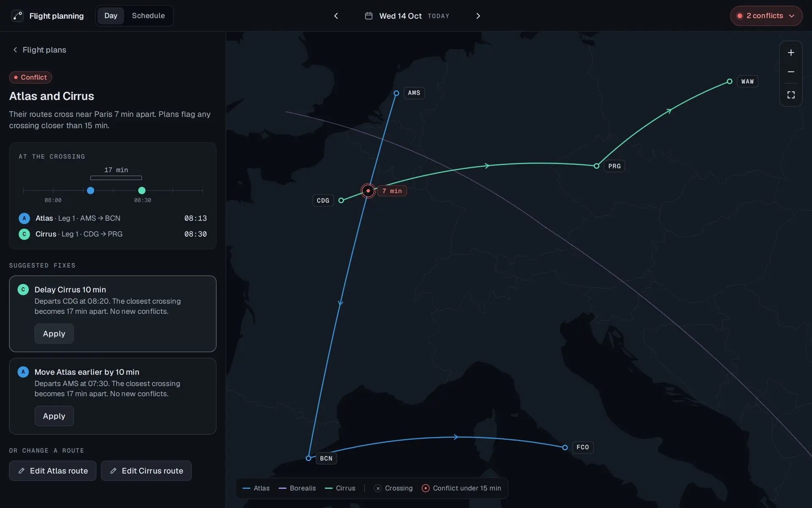Zoom in on the map
The height and width of the screenshot is (508, 812).
click(791, 52)
